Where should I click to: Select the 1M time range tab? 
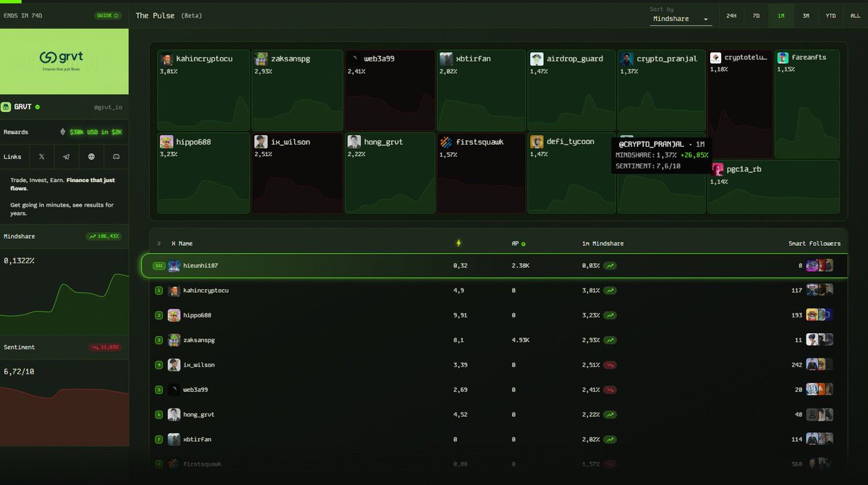point(781,15)
